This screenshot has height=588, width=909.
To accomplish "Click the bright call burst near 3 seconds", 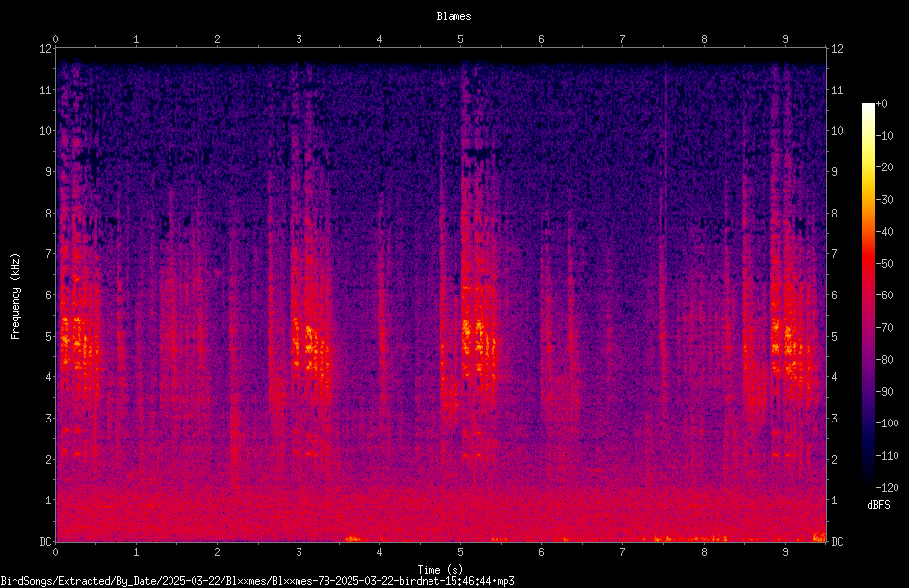I will click(311, 347).
